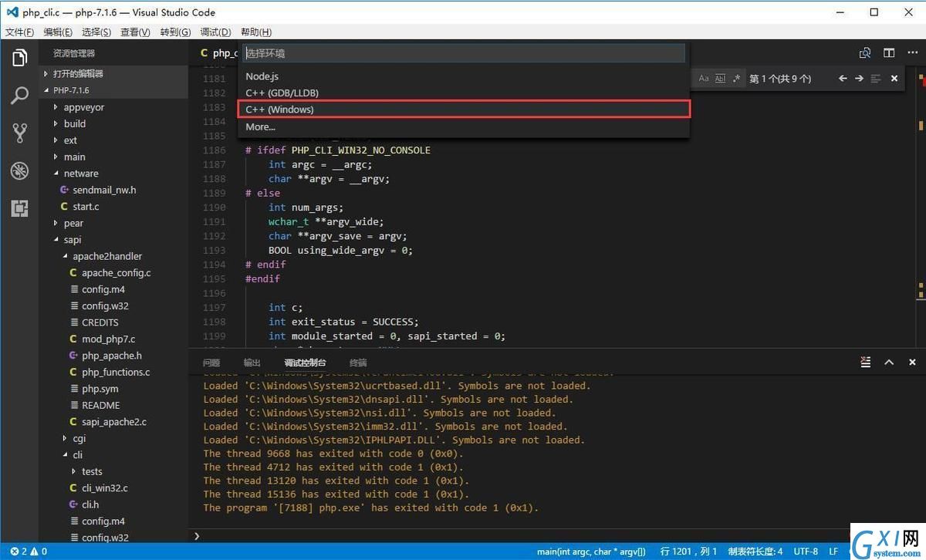The width and height of the screenshot is (926, 560).
Task: Open the Debug view (bug icon)
Action: point(19,170)
